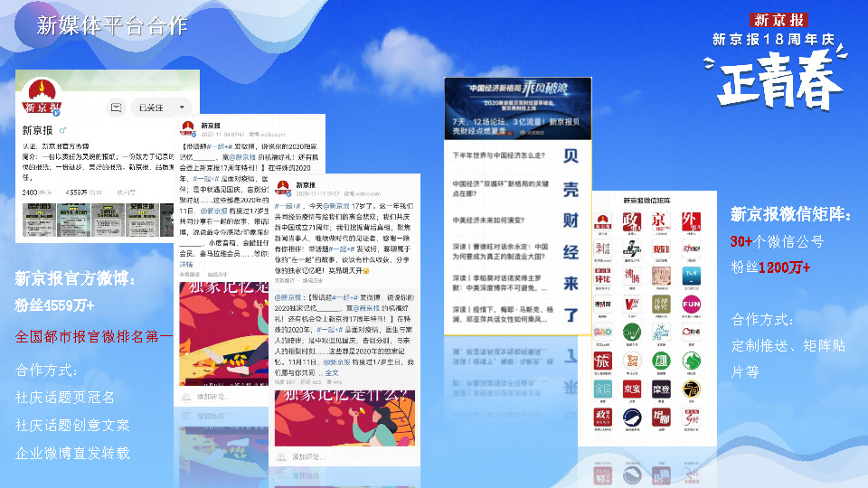Click the 全文 link in the Weibo post
The height and width of the screenshot is (488, 868).
click(x=332, y=371)
